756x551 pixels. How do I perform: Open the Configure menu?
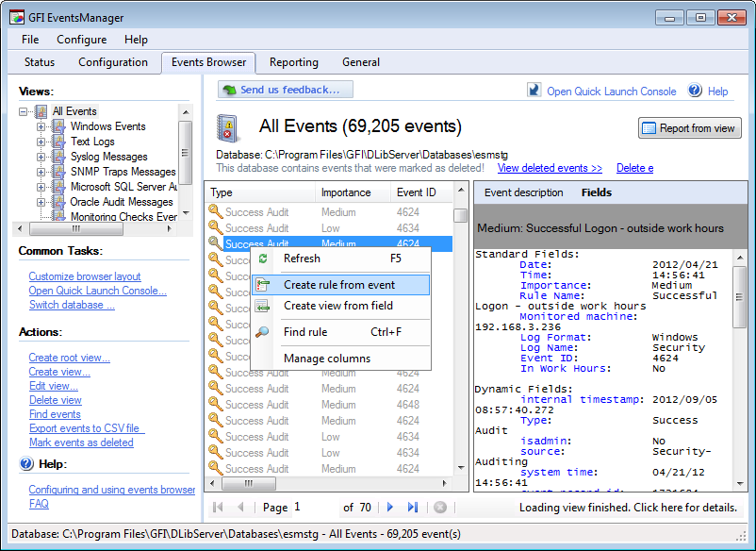(81, 40)
